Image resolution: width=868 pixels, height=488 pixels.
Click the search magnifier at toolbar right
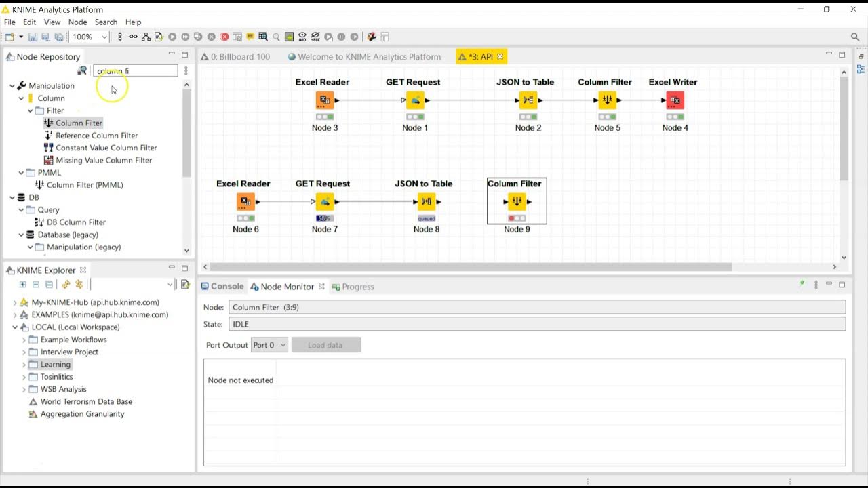[x=855, y=37]
